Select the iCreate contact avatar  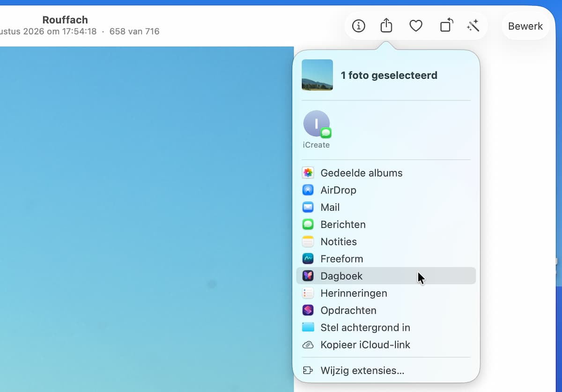[x=317, y=123]
